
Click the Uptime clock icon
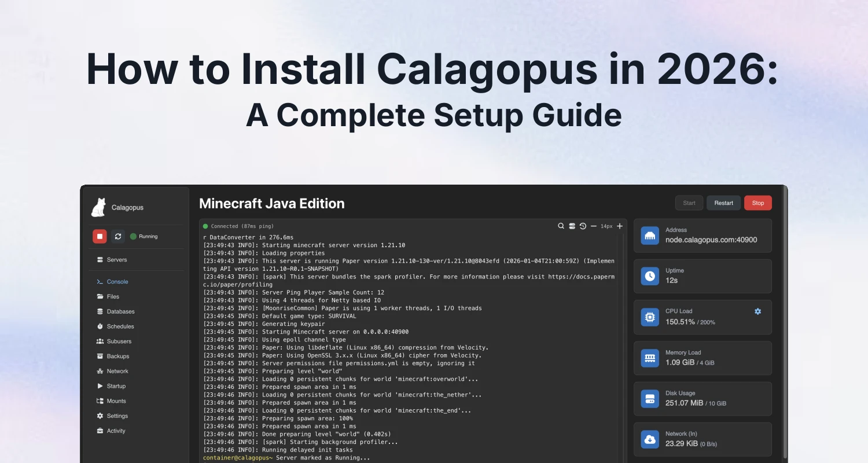[x=650, y=276]
